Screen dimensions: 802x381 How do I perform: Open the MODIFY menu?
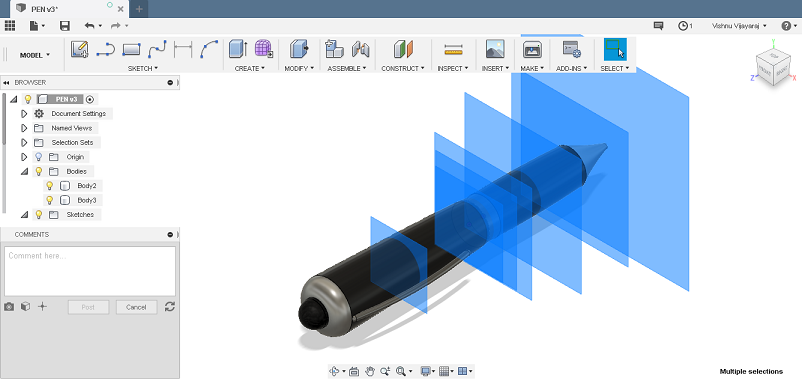[x=299, y=68]
